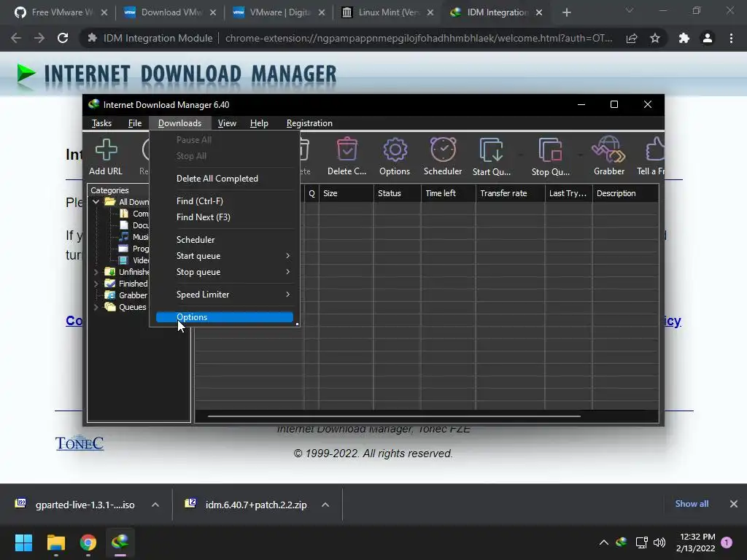Click the network tray icon
747x560 pixels.
click(x=641, y=542)
